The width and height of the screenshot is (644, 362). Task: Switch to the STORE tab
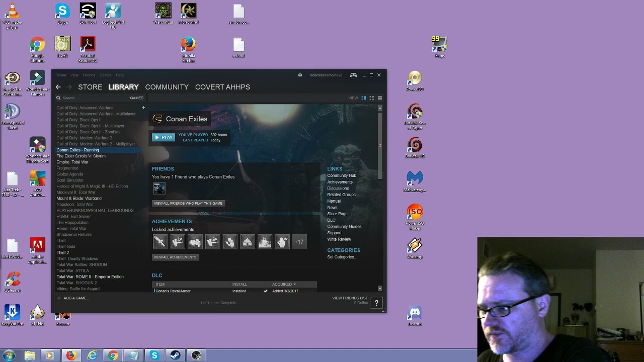[90, 87]
